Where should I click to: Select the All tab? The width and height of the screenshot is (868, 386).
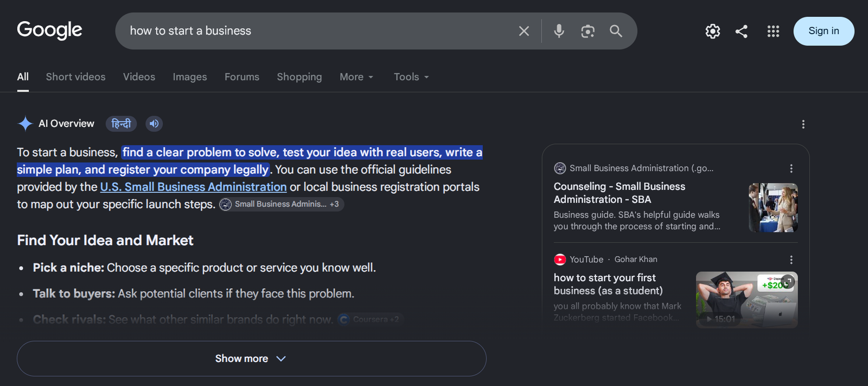pyautogui.click(x=23, y=77)
